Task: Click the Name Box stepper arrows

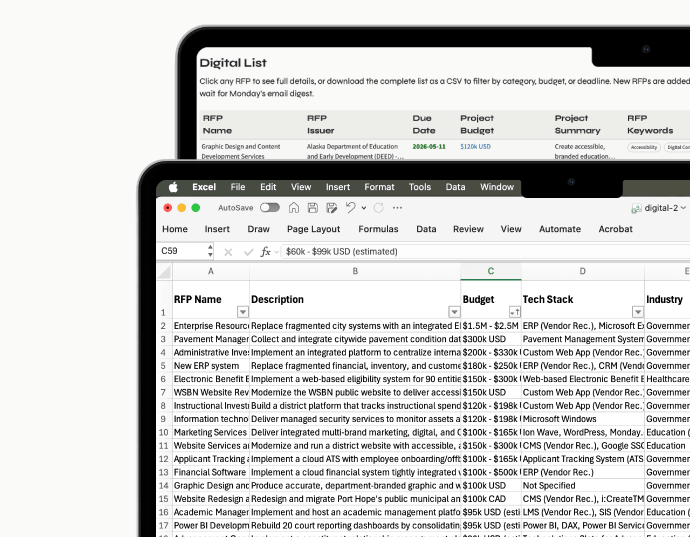Action: [210, 251]
